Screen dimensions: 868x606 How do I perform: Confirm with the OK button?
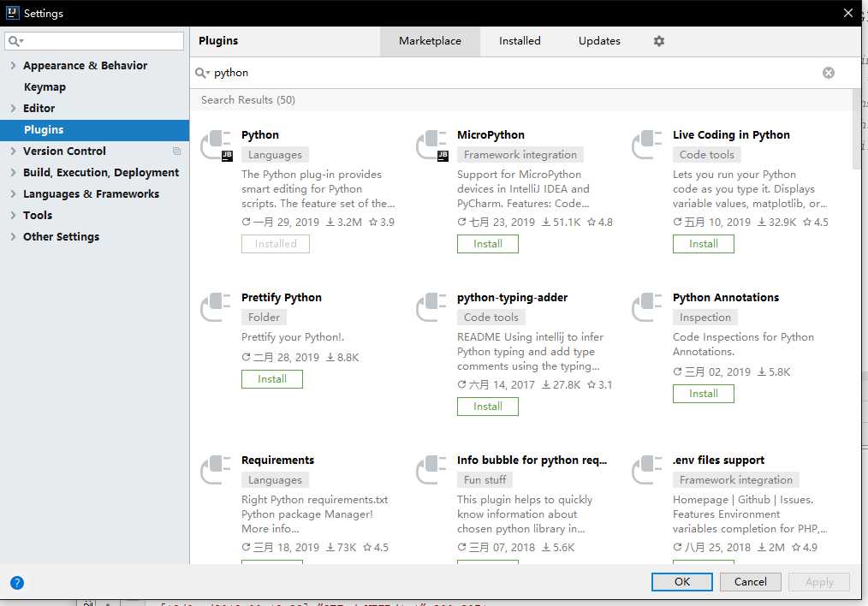click(682, 582)
